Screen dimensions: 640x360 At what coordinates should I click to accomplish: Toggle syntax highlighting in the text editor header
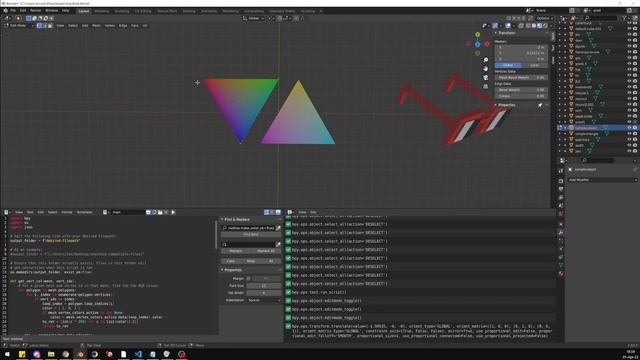click(278, 212)
